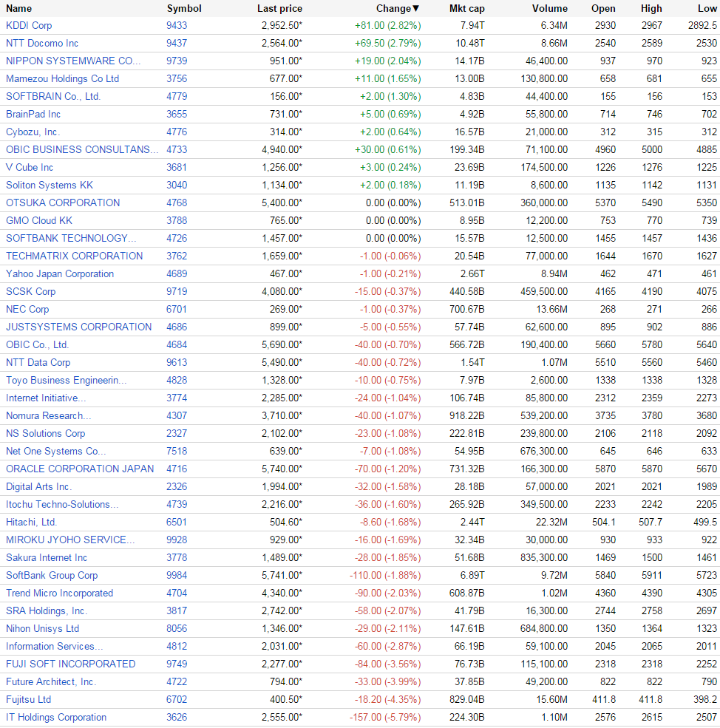720x728 pixels.
Task: Select the -157.00 (-5.79%) change value
Action: click(x=386, y=718)
